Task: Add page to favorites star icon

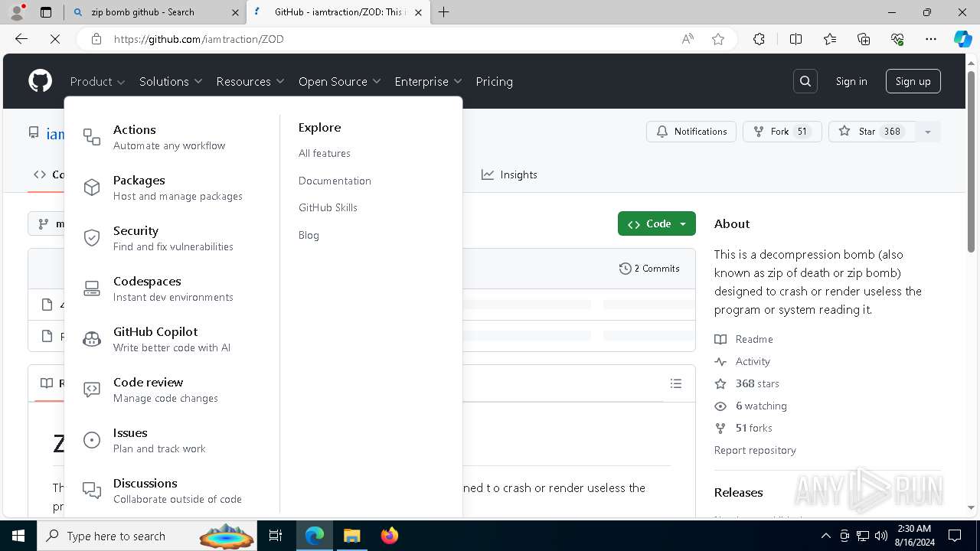Action: click(x=718, y=39)
